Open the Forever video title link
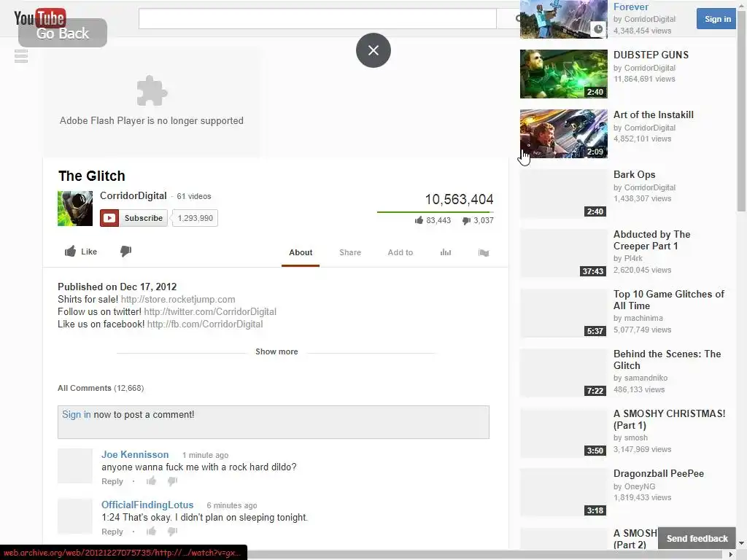Viewport: 747px width, 560px height. point(631,7)
